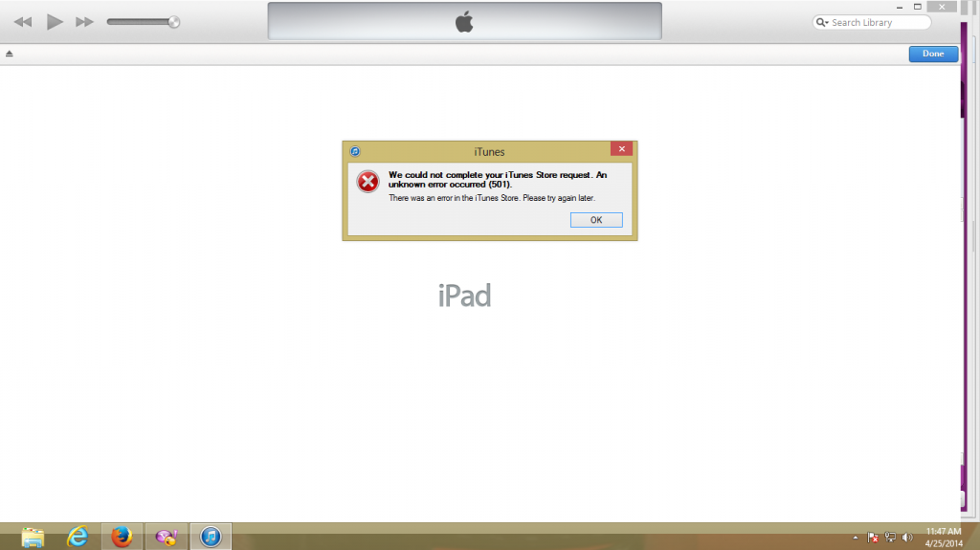Click the eject iPad icon
Screen dimensions: 980x550
click(10, 54)
